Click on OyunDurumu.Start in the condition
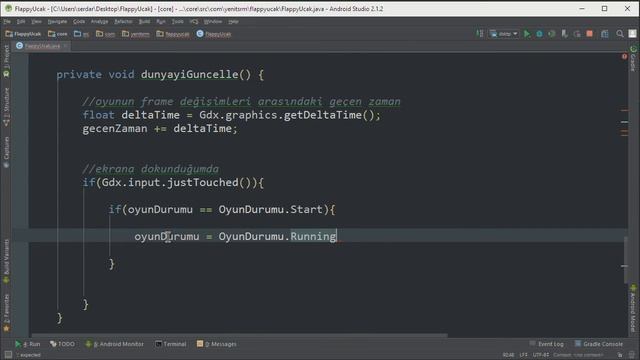 pos(270,209)
